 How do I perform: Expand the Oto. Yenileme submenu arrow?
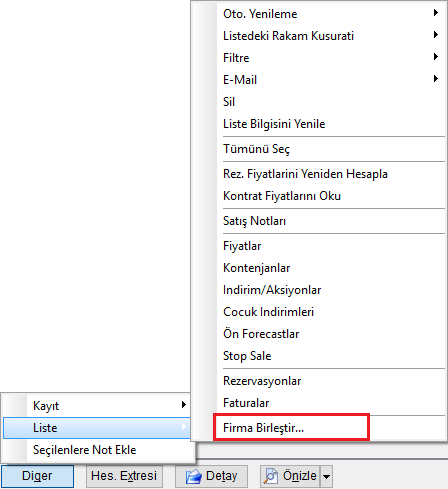tap(436, 13)
